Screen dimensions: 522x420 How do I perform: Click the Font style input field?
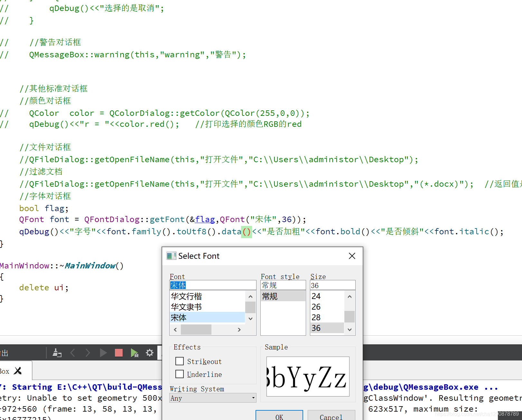[283, 285]
